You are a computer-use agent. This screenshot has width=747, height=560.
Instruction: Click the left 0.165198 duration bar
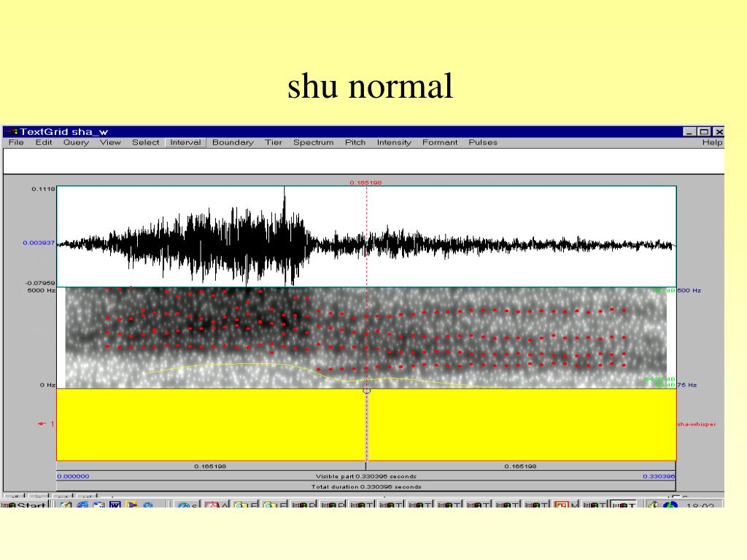(x=211, y=466)
